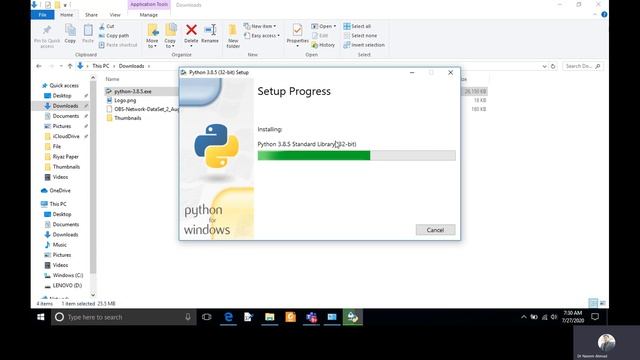Open the Open dropdown in ribbon

324,26
